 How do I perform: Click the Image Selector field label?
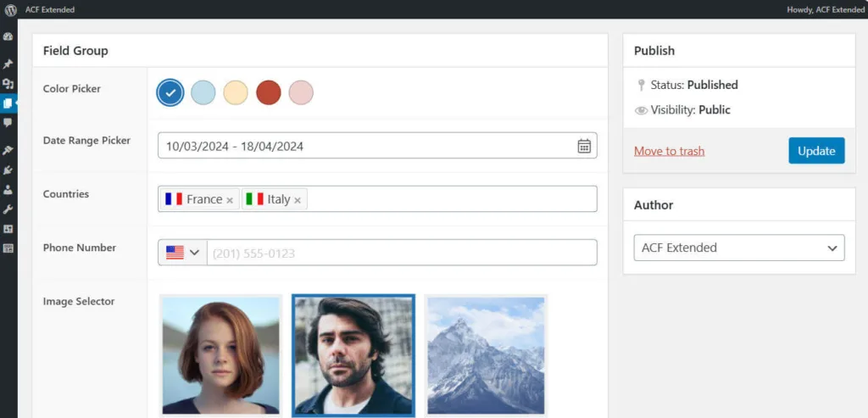pyautogui.click(x=79, y=301)
